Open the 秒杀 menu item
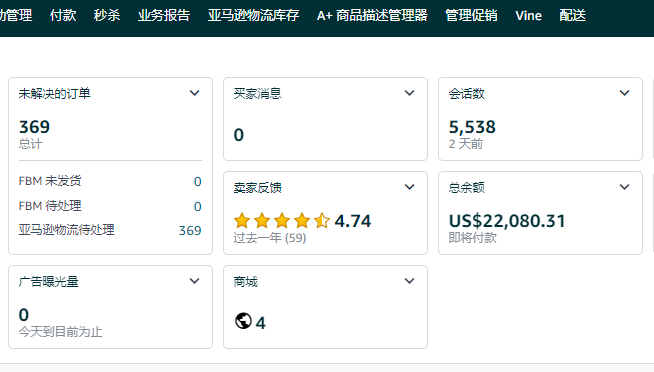 pyautogui.click(x=107, y=15)
